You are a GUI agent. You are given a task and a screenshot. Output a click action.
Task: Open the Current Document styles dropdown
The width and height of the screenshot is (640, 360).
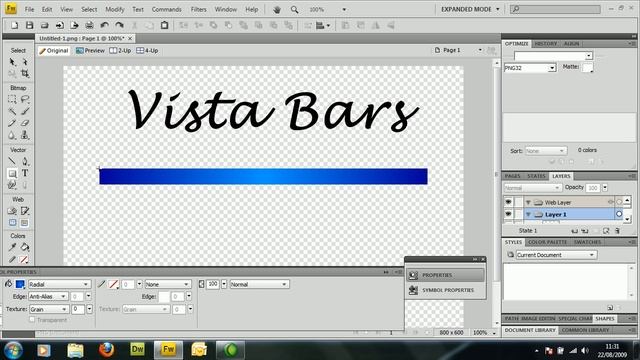556,255
